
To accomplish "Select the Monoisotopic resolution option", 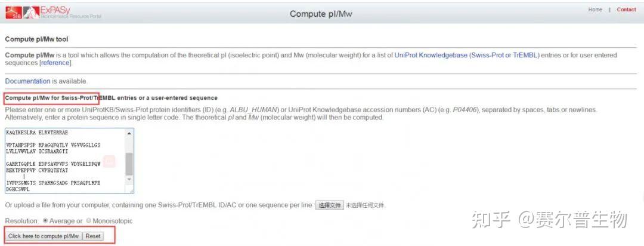I will tap(88, 221).
